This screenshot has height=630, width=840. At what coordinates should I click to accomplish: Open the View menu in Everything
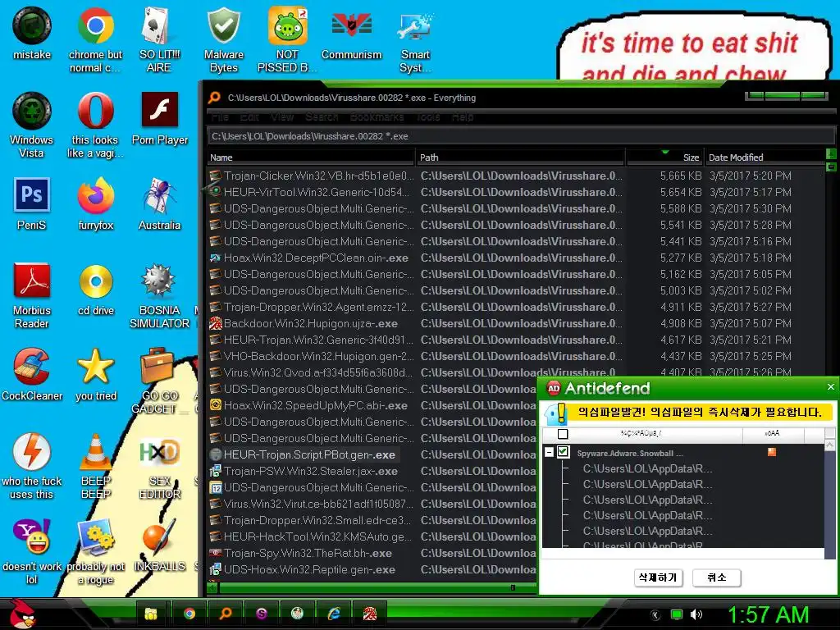(x=282, y=116)
